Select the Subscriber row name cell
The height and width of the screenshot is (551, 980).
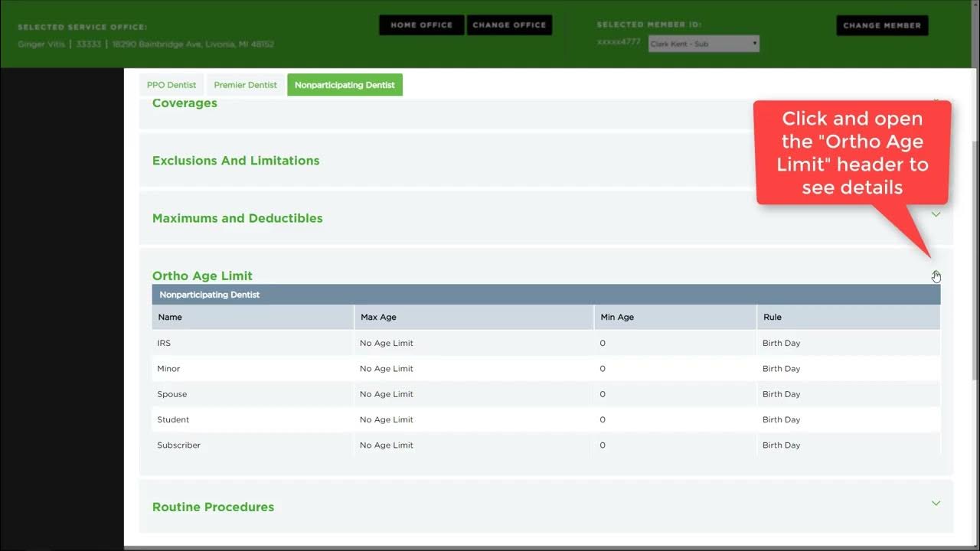click(253, 445)
